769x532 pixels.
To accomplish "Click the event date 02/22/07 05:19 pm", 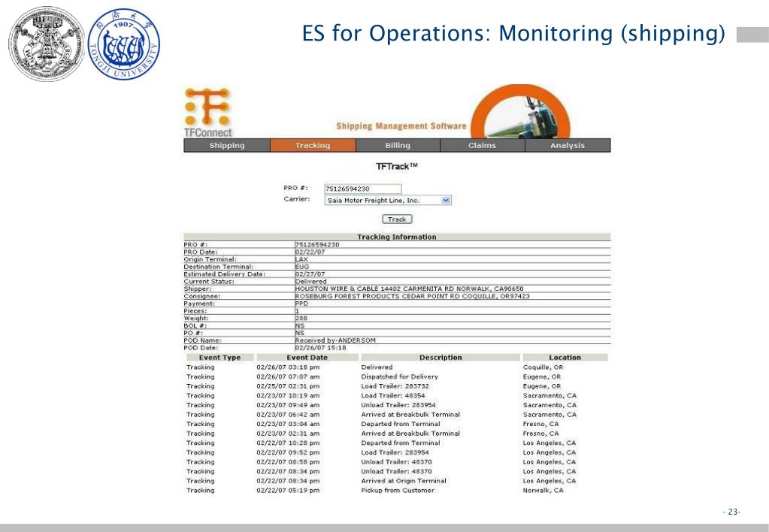I will point(288,490).
